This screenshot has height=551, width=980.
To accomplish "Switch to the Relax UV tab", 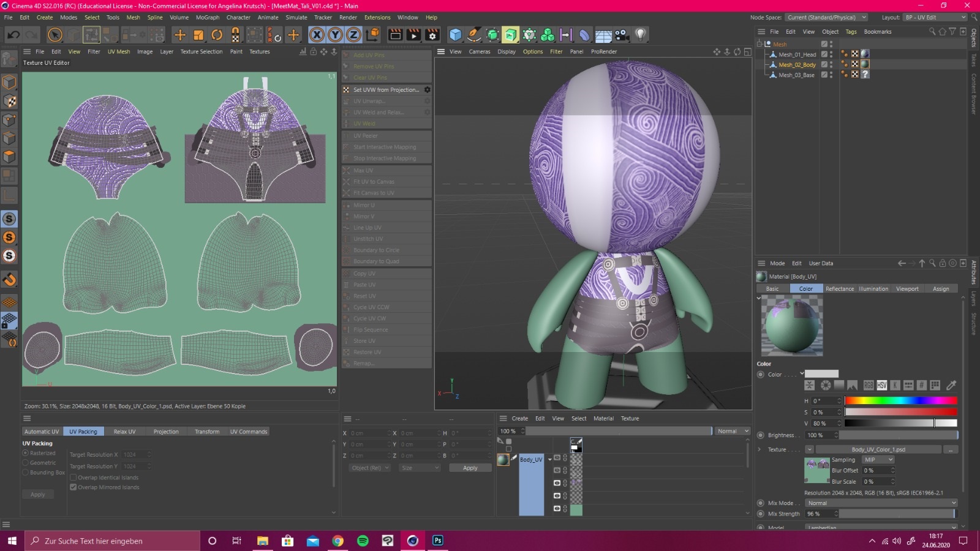I will tap(124, 432).
